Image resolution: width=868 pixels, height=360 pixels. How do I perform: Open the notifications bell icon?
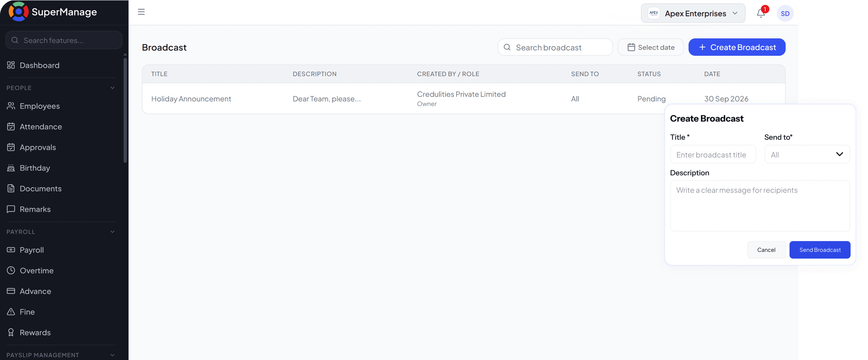coord(760,13)
